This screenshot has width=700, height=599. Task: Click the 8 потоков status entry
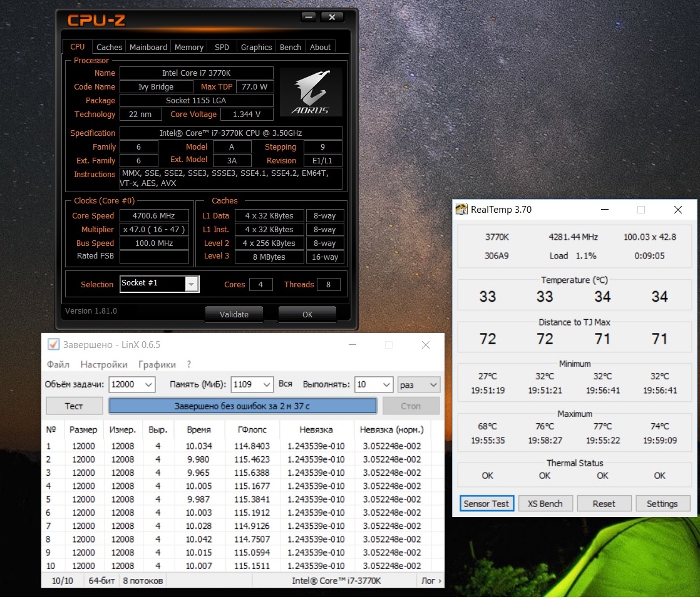pyautogui.click(x=143, y=580)
